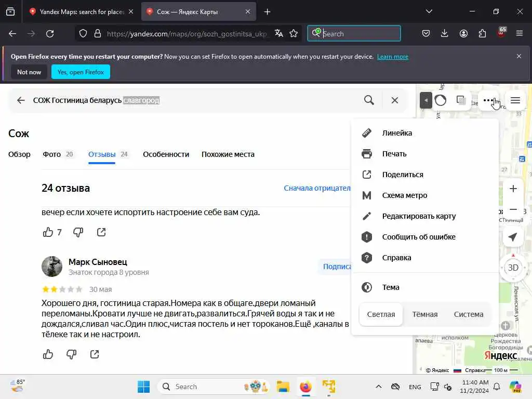This screenshot has width=532, height=399.
Task: Open the three-dots map tools menu
Action: (x=488, y=100)
